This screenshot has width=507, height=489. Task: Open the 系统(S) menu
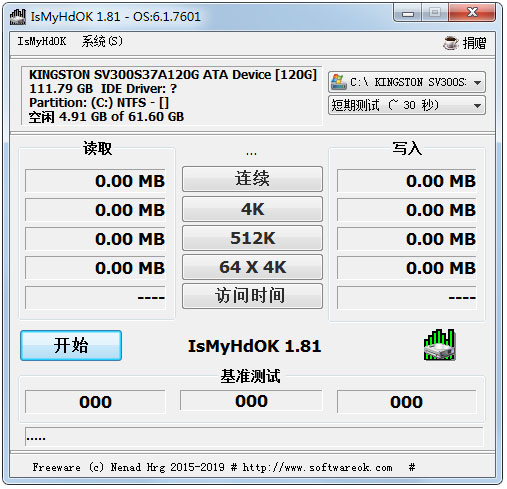pyautogui.click(x=102, y=41)
